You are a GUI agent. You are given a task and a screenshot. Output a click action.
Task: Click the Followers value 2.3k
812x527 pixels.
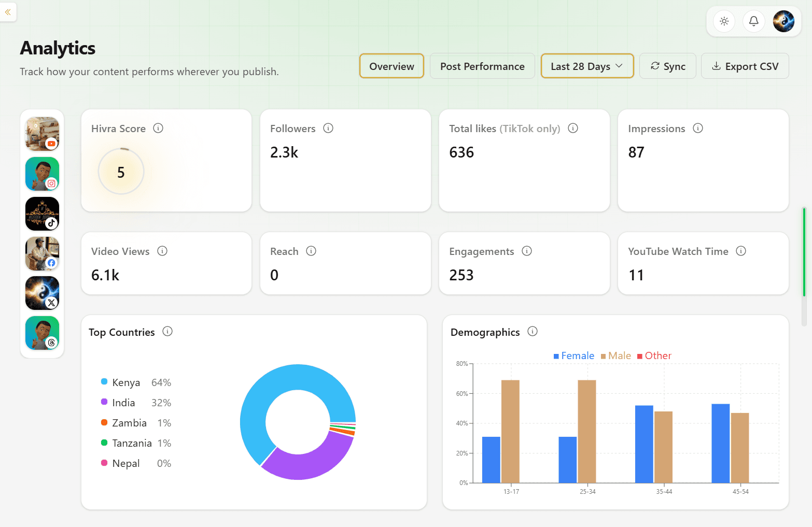pyautogui.click(x=284, y=152)
